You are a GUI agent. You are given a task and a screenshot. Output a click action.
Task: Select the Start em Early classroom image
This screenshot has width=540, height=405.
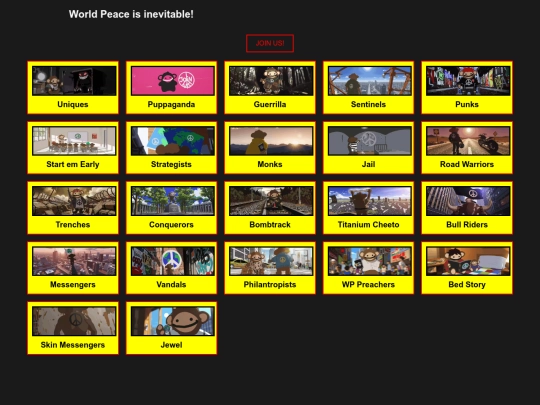[x=74, y=141]
